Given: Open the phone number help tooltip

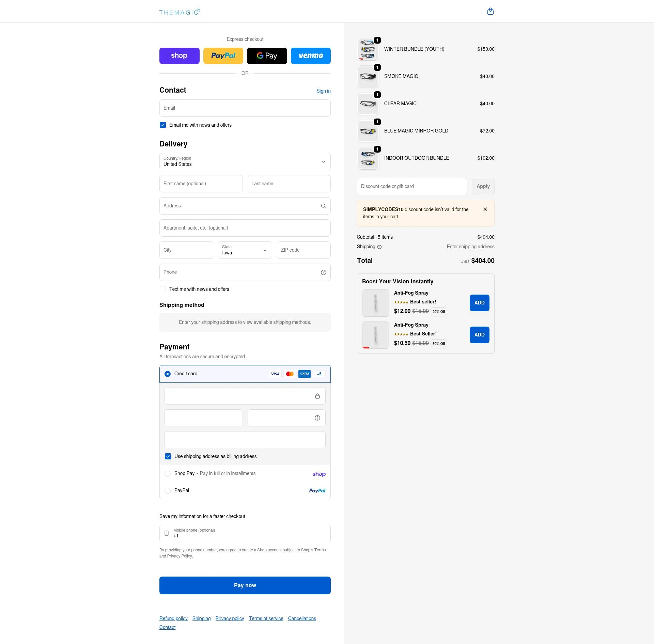Looking at the screenshot, I should click(323, 272).
